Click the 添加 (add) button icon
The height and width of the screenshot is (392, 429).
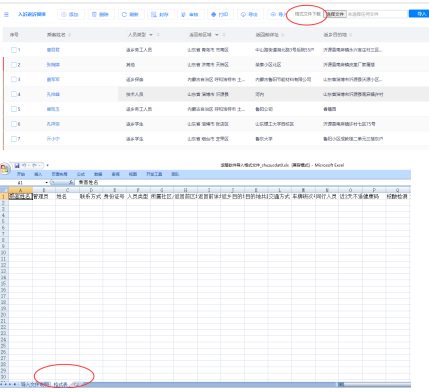pyautogui.click(x=64, y=14)
